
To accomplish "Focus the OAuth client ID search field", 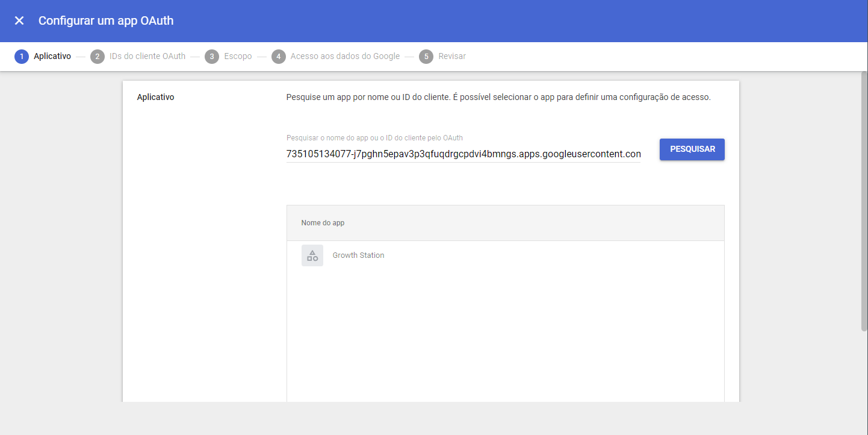I will pyautogui.click(x=463, y=154).
